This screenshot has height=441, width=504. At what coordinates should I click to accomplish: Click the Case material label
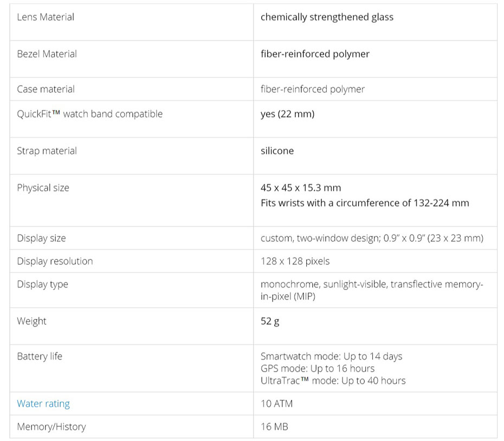point(46,89)
